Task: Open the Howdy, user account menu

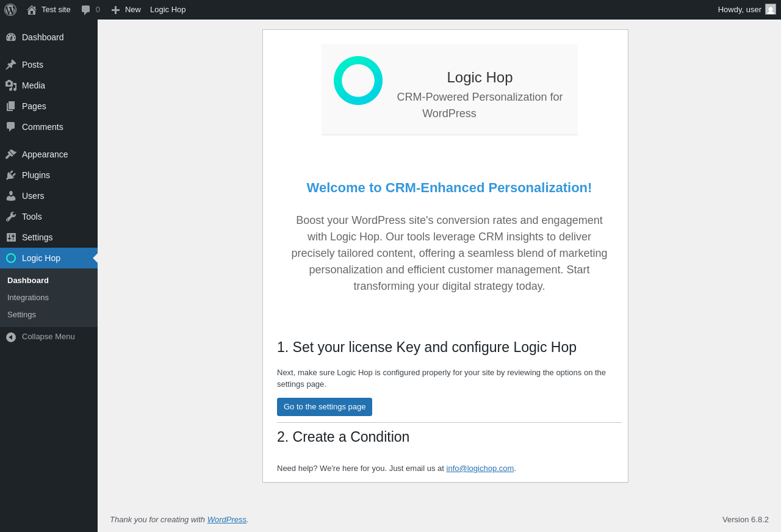Action: 747,9
